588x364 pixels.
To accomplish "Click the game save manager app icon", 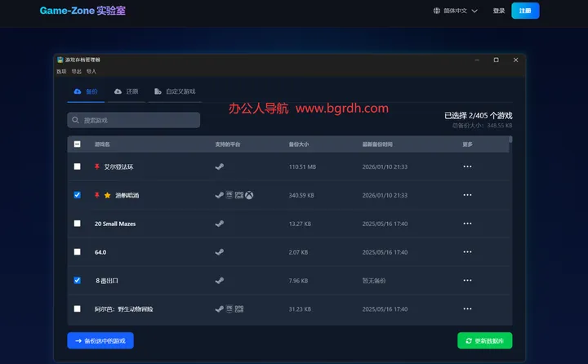I will point(60,60).
